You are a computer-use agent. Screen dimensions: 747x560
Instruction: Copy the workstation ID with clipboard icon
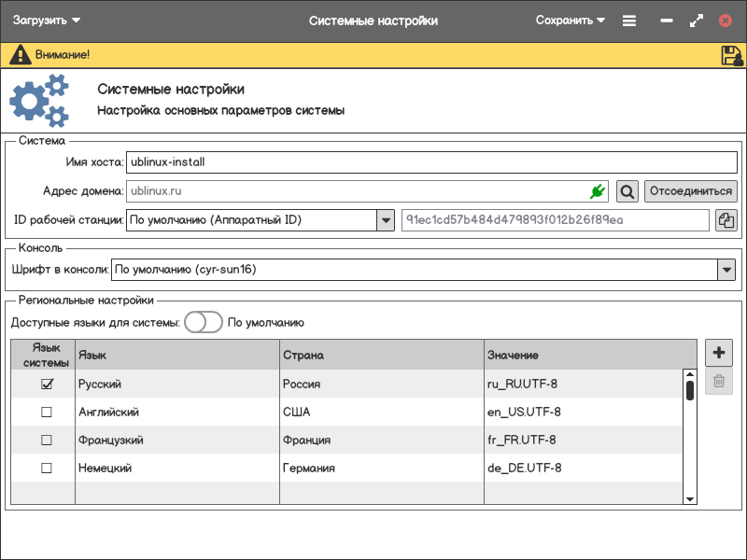click(x=726, y=220)
